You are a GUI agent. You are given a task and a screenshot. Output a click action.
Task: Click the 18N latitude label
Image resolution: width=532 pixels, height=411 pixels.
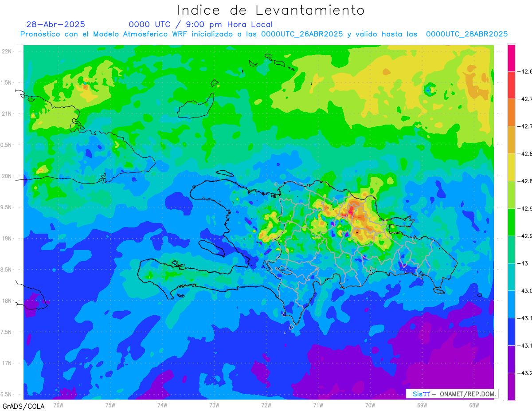[x=7, y=301]
